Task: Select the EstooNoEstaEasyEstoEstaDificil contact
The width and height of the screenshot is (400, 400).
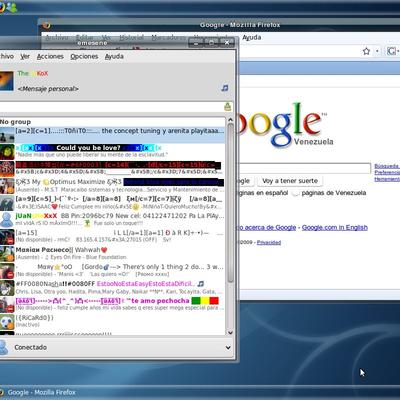Action: 112,287
